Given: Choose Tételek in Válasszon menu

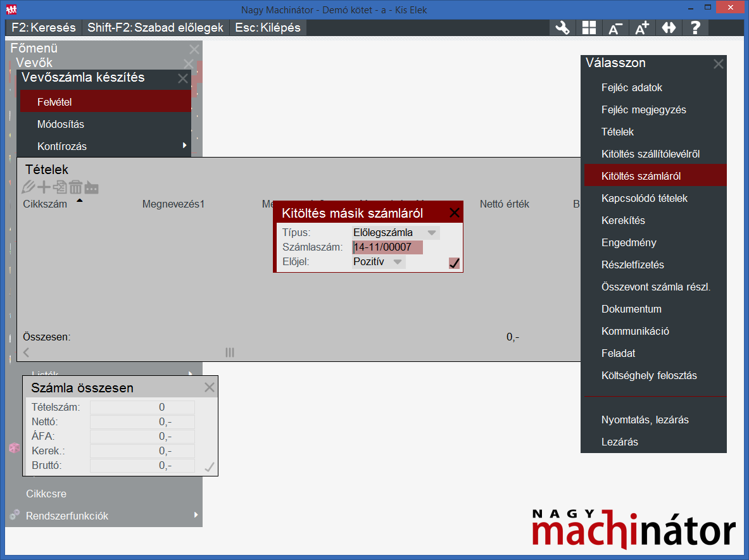Looking at the screenshot, I should 655,132.
